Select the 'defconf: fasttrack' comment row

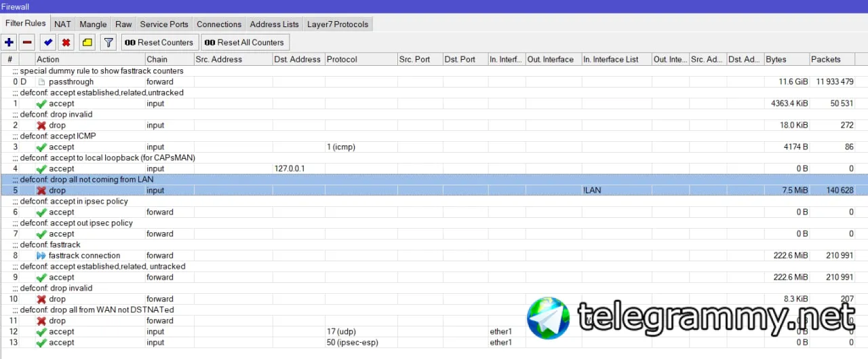click(x=434, y=244)
